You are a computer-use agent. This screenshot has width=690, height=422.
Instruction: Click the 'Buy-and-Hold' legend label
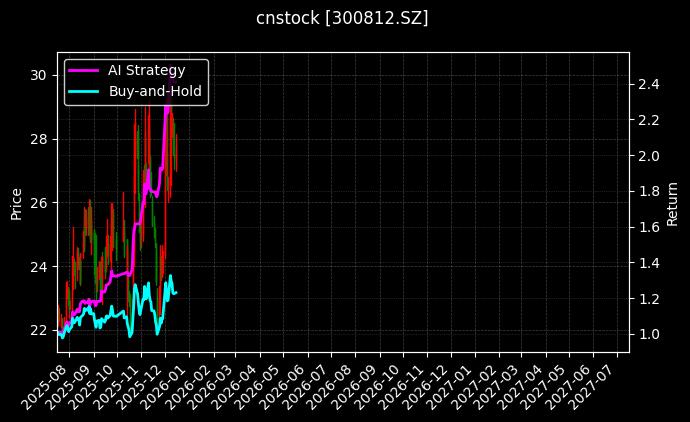155,91
